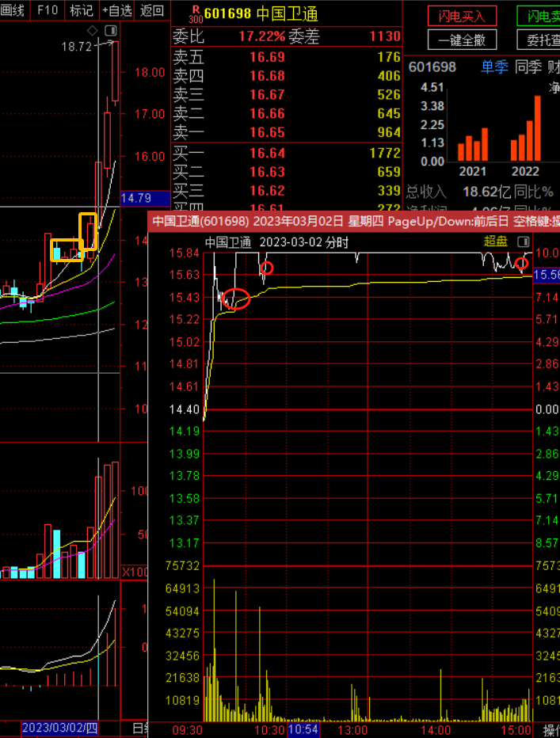Click 买一 volume 1772

(385, 153)
